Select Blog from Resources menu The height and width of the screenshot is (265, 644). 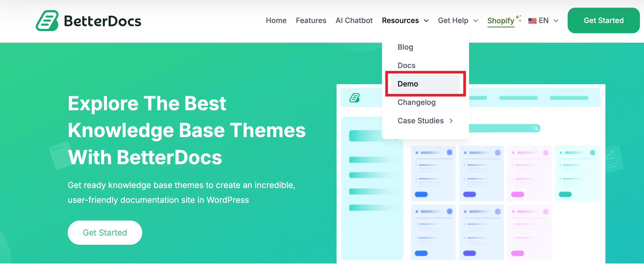pos(405,47)
